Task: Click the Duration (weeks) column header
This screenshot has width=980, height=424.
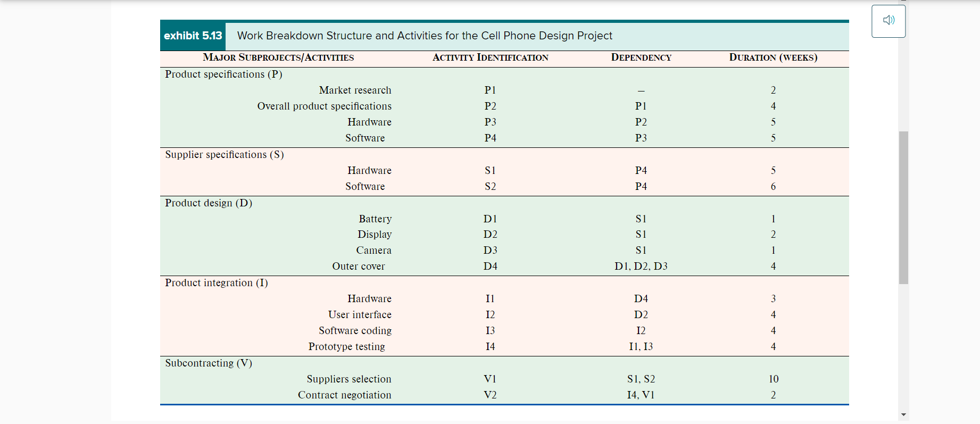Action: coord(773,57)
